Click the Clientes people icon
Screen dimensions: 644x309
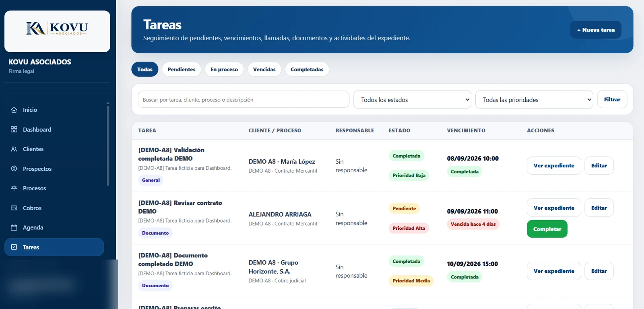(14, 149)
